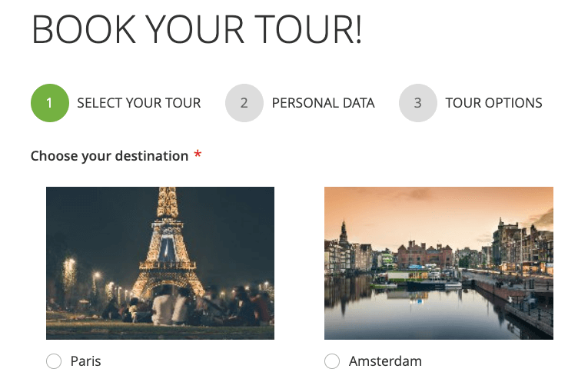This screenshot has height=392, width=588.
Task: Click the Paris destination photo
Action: (x=160, y=263)
